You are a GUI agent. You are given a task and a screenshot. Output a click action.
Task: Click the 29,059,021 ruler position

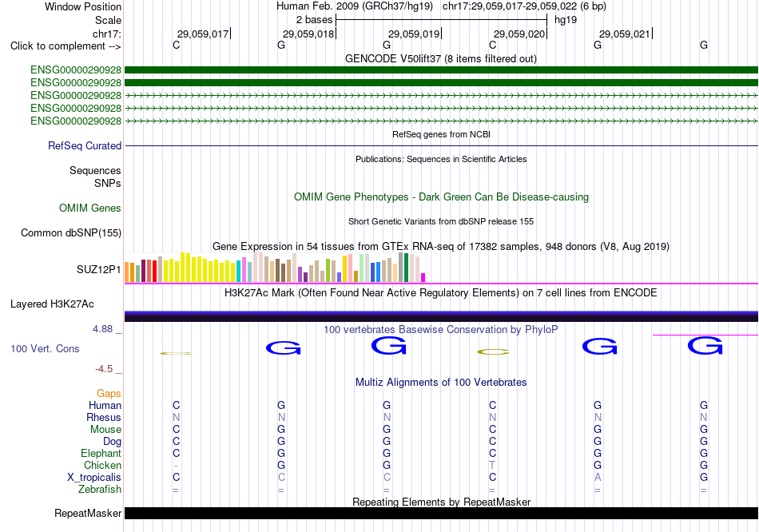625,34
